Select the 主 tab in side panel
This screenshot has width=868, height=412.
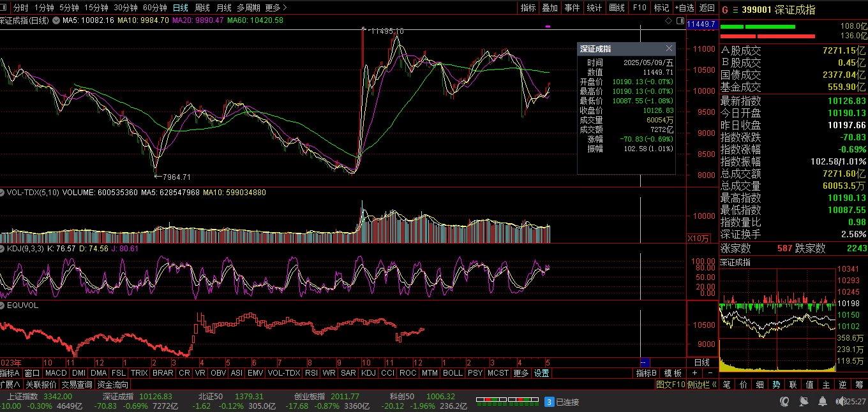(x=825, y=385)
